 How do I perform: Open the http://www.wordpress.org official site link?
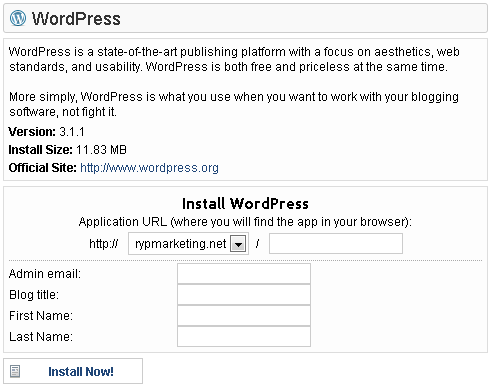click(x=149, y=168)
